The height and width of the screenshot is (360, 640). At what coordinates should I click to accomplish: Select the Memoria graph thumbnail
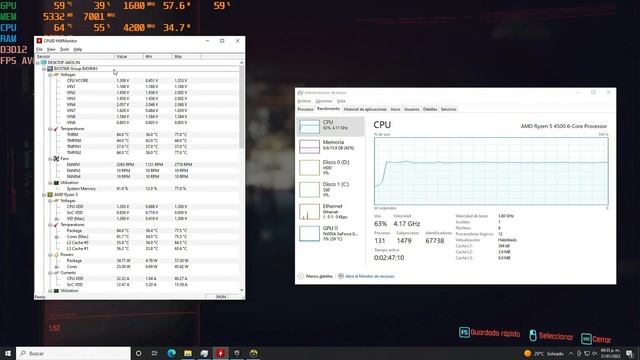[309, 146]
